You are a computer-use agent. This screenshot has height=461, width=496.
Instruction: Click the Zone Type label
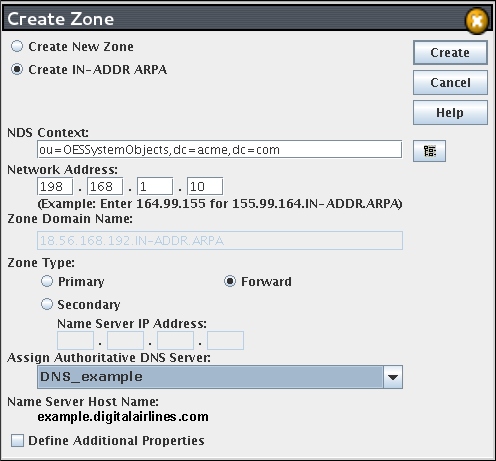(x=41, y=263)
